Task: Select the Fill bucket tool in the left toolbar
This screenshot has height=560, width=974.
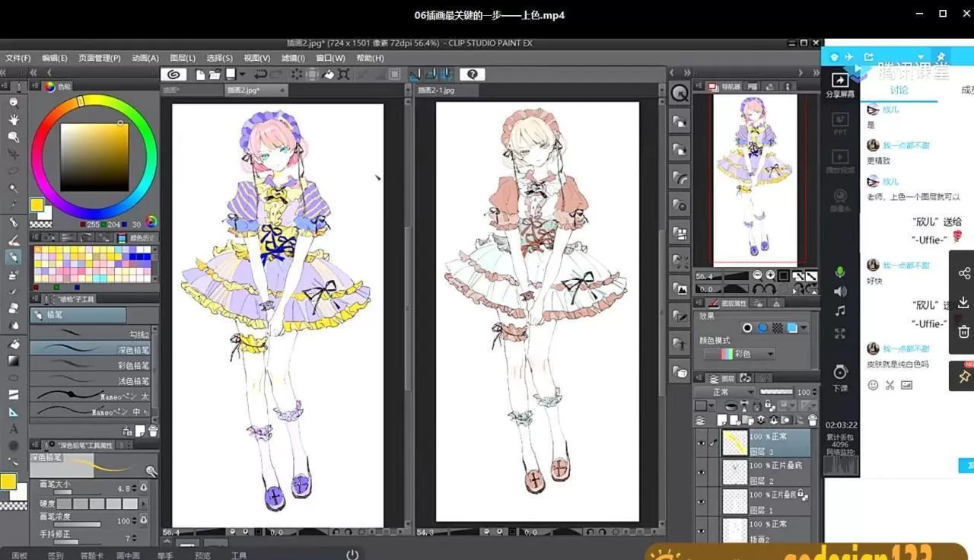Action: [x=13, y=344]
